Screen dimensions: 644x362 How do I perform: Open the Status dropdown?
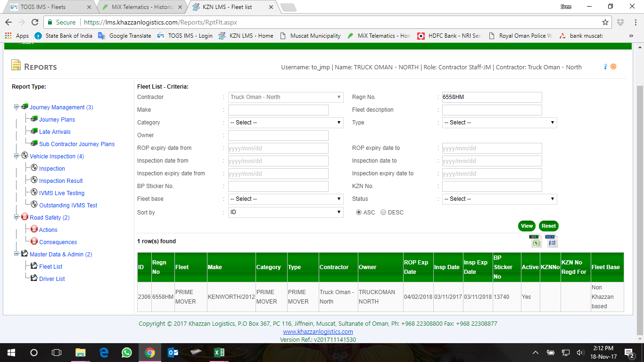(499, 199)
